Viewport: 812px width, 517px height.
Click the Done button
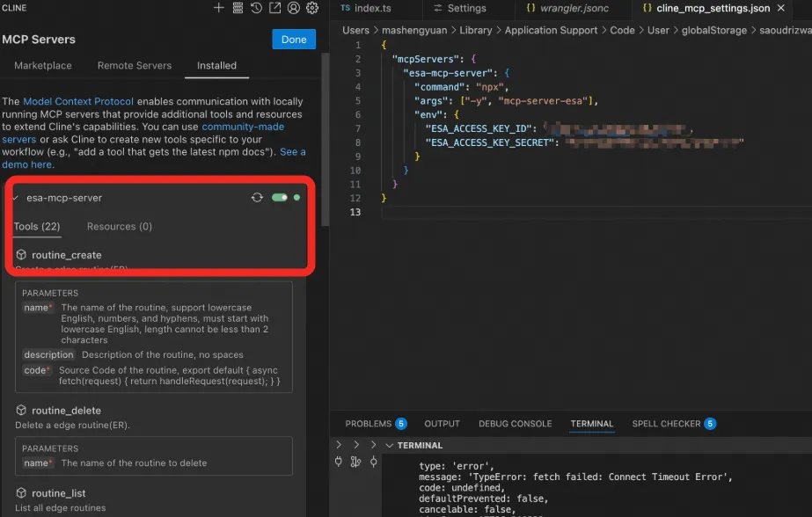(294, 40)
